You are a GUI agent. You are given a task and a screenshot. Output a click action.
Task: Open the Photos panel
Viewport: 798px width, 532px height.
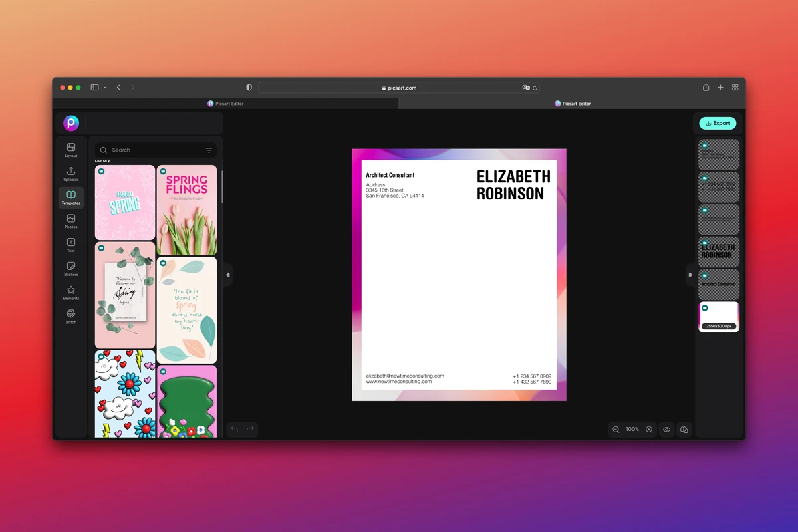pos(70,221)
